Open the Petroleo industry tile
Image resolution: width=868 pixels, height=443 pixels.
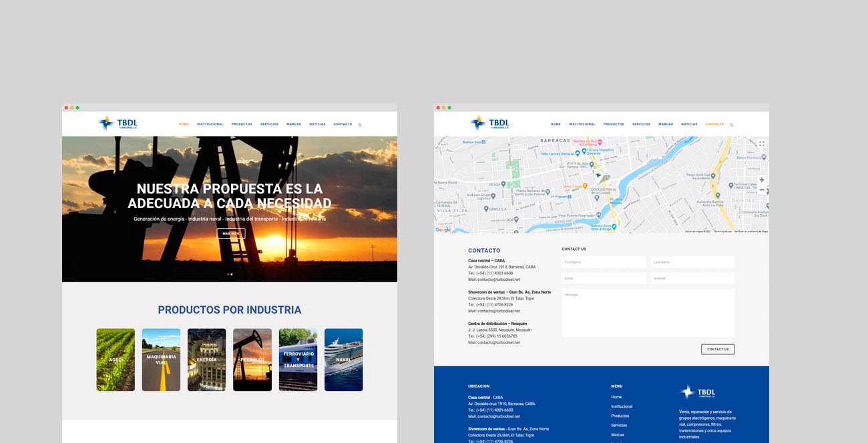(x=252, y=360)
